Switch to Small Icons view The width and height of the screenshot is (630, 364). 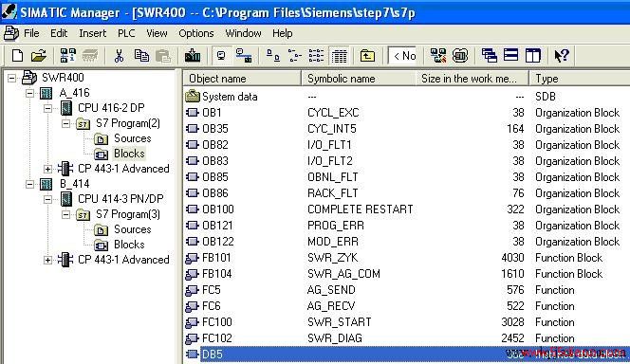tap(294, 55)
